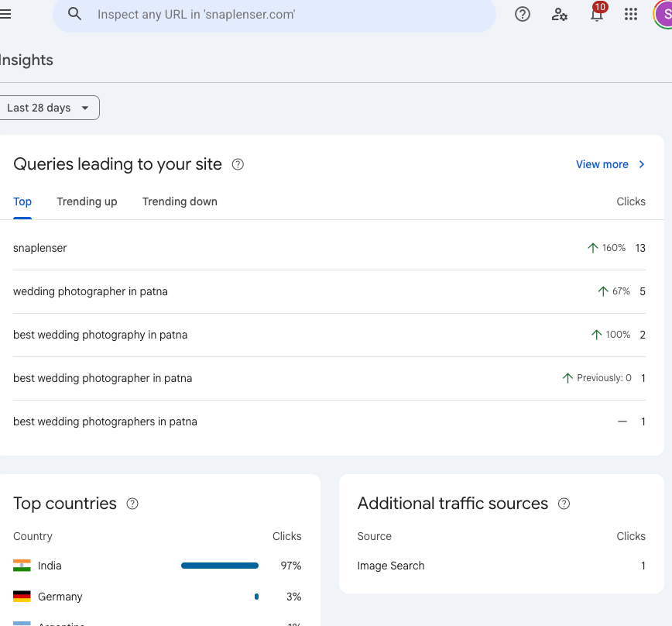Click the 67% up-arrow trend indicator
The width and height of the screenshot is (672, 626).
point(614,291)
